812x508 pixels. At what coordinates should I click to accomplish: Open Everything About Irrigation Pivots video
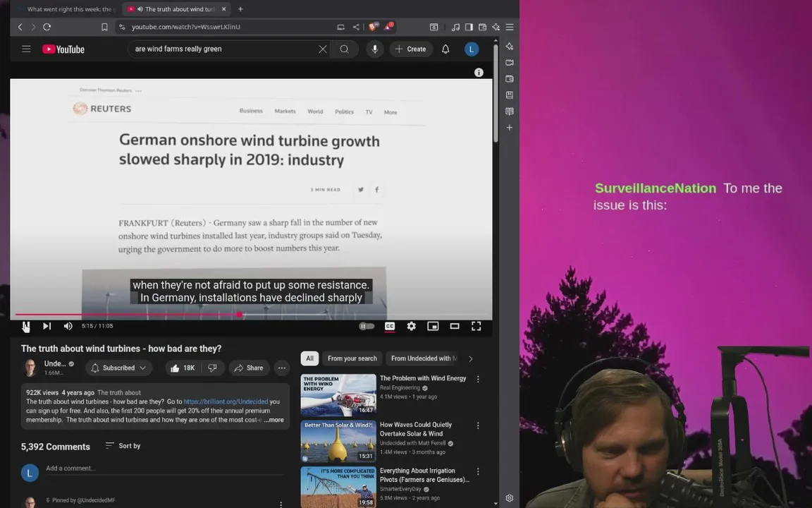338,488
